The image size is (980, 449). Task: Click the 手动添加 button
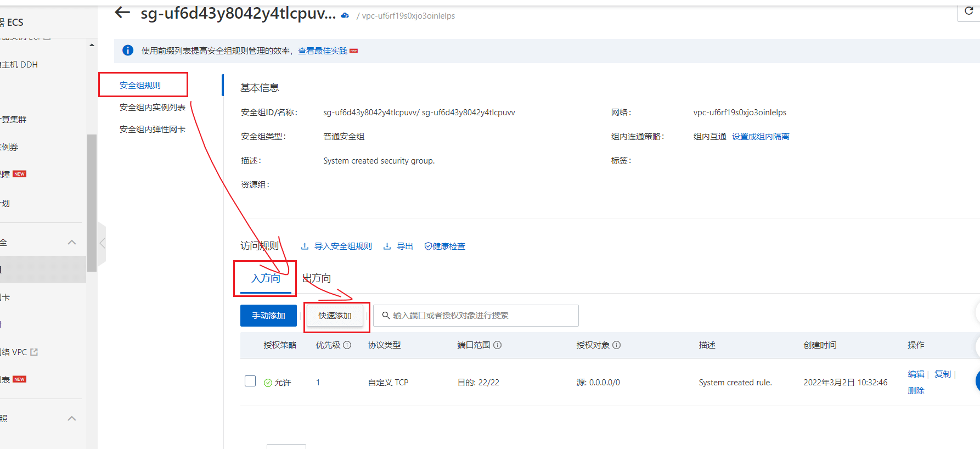[x=268, y=316]
